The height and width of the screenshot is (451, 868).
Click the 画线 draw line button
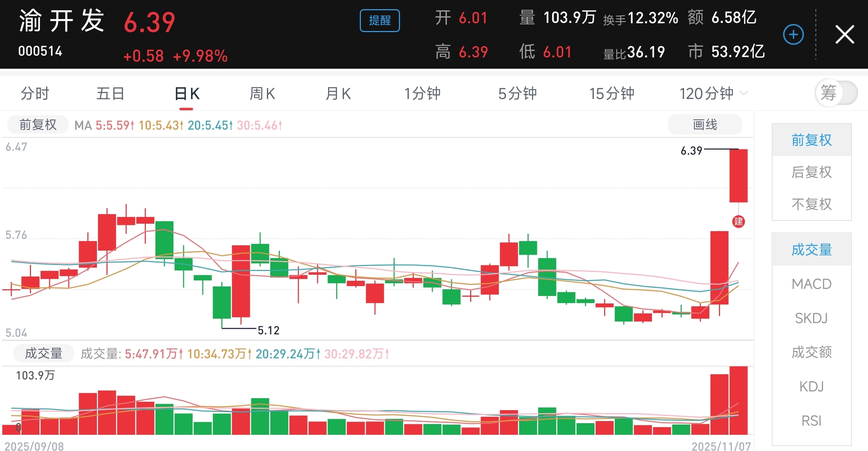[x=704, y=125]
